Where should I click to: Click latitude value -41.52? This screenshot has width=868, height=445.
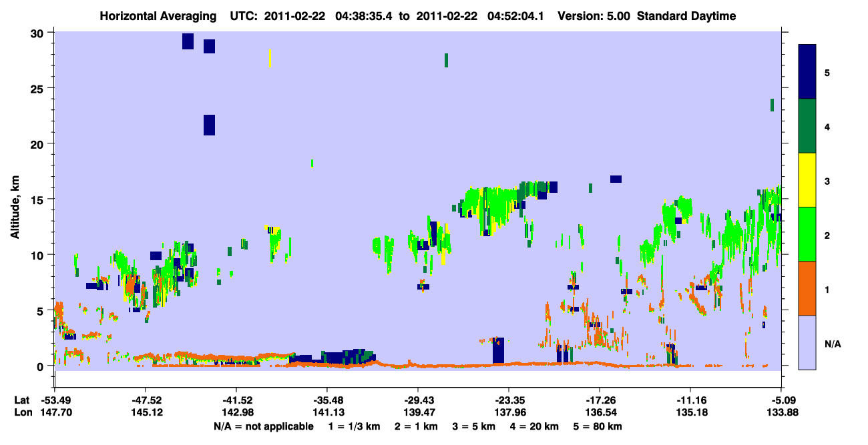(236, 400)
